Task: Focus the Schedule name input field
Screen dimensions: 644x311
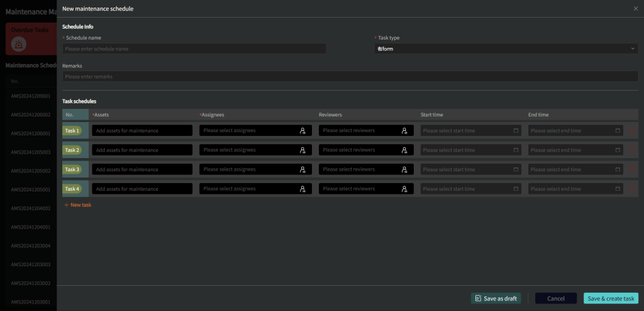Action: 194,48
